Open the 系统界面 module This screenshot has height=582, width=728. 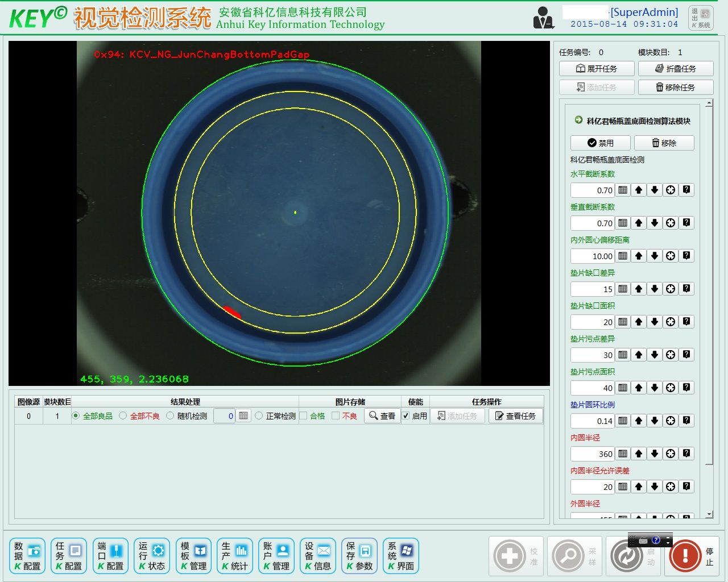tap(401, 556)
